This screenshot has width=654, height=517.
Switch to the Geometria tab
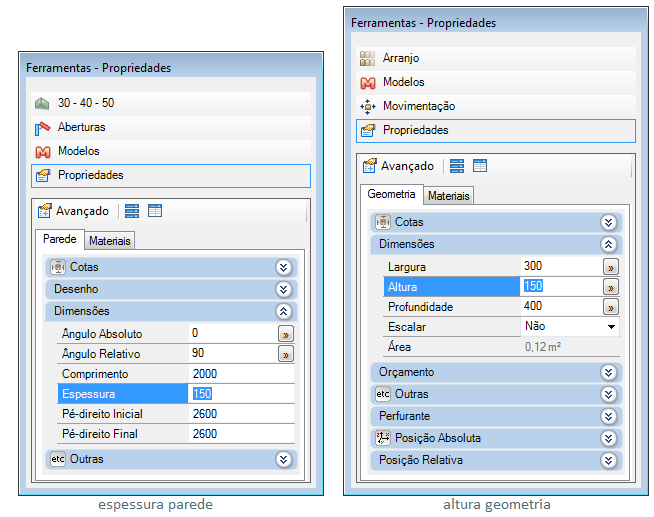(x=391, y=195)
